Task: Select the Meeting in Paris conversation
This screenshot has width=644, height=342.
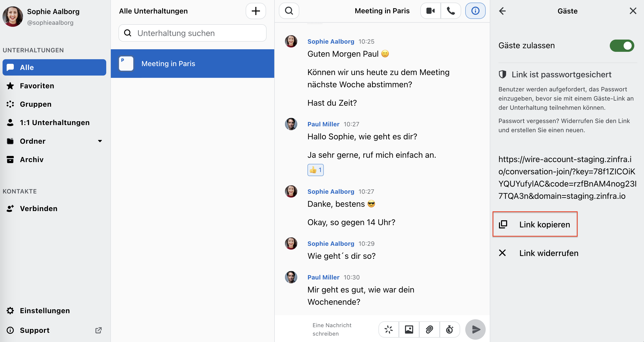Action: [x=193, y=64]
